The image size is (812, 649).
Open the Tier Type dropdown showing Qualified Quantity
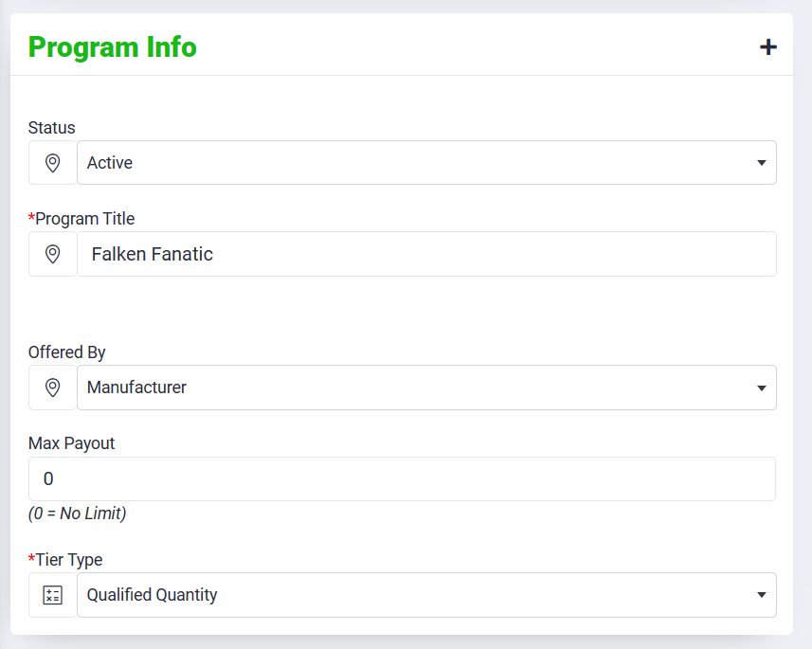417,595
